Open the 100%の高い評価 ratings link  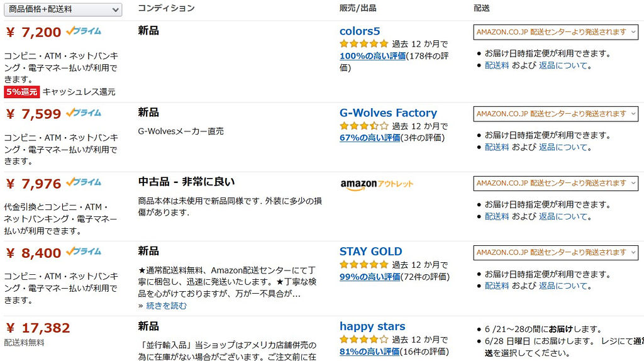pyautogui.click(x=372, y=56)
